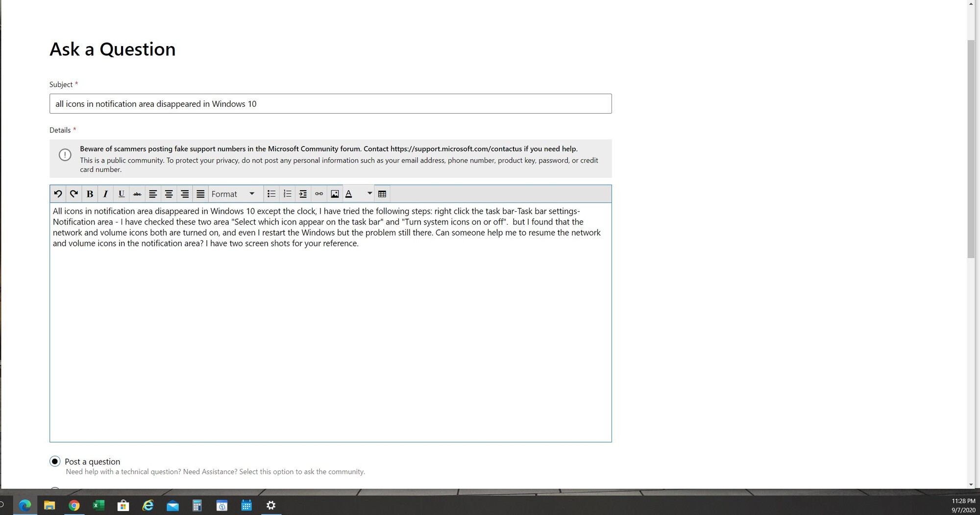Toggle underline formatting

pyautogui.click(x=122, y=194)
